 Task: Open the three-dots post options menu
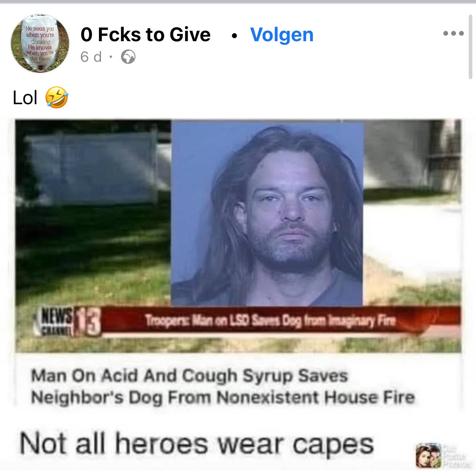453,34
